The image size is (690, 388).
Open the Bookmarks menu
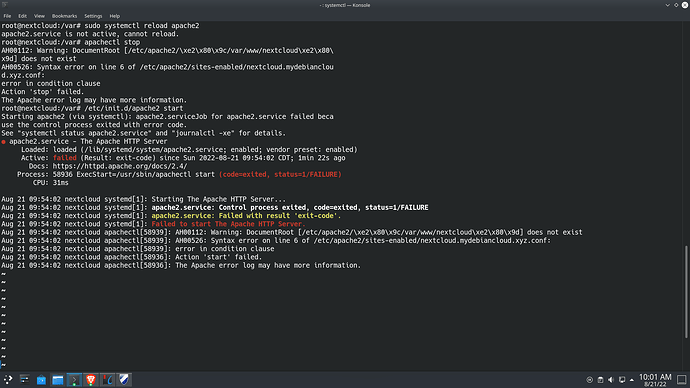pyautogui.click(x=64, y=16)
